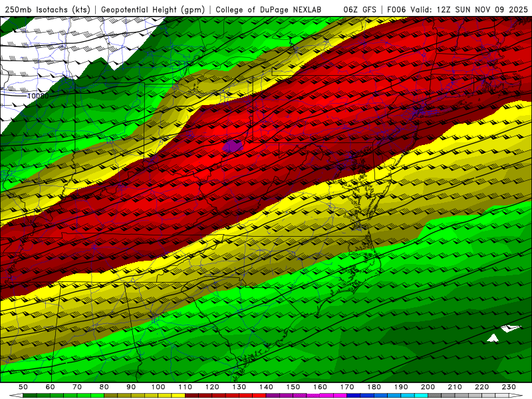Click the '70' legend value
Image resolution: width=532 pixels, height=399 pixels.
pos(77,387)
